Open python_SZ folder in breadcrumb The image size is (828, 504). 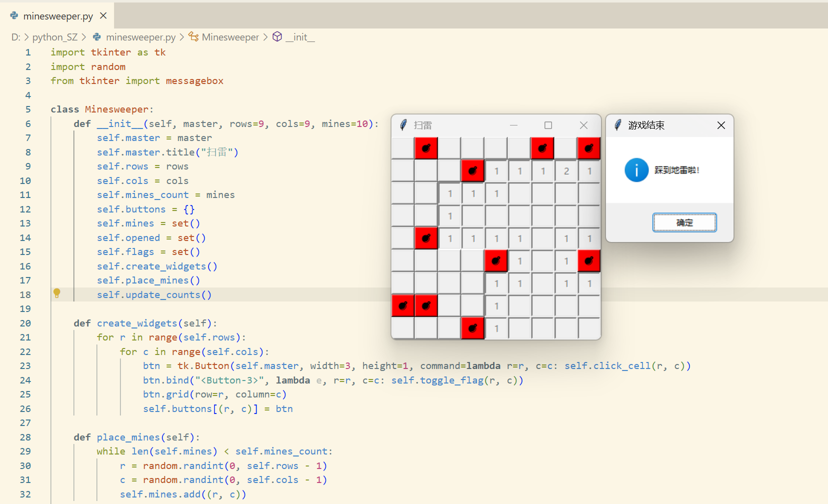click(55, 37)
